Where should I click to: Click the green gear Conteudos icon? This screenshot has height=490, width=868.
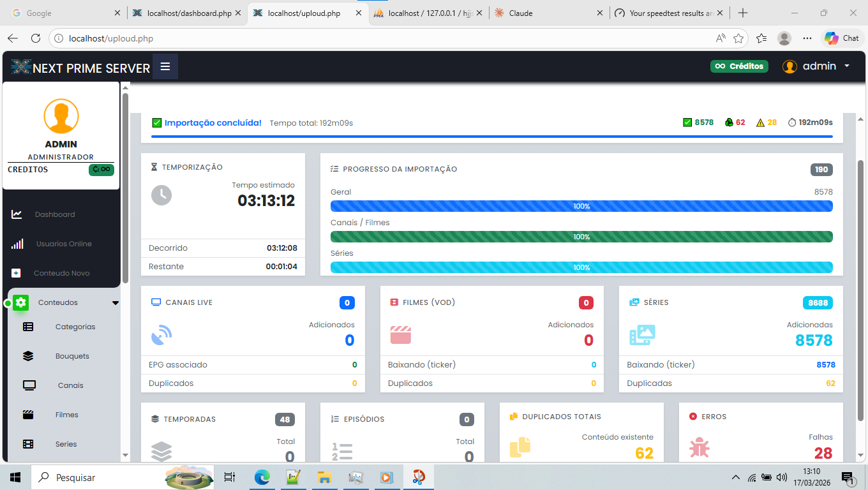(21, 302)
